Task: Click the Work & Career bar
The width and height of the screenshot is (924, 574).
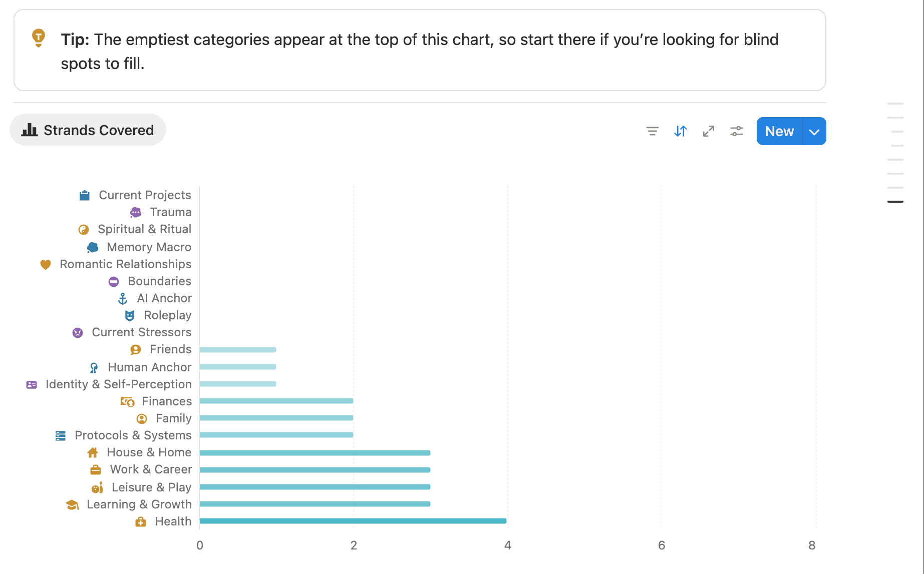Action: 315,470
